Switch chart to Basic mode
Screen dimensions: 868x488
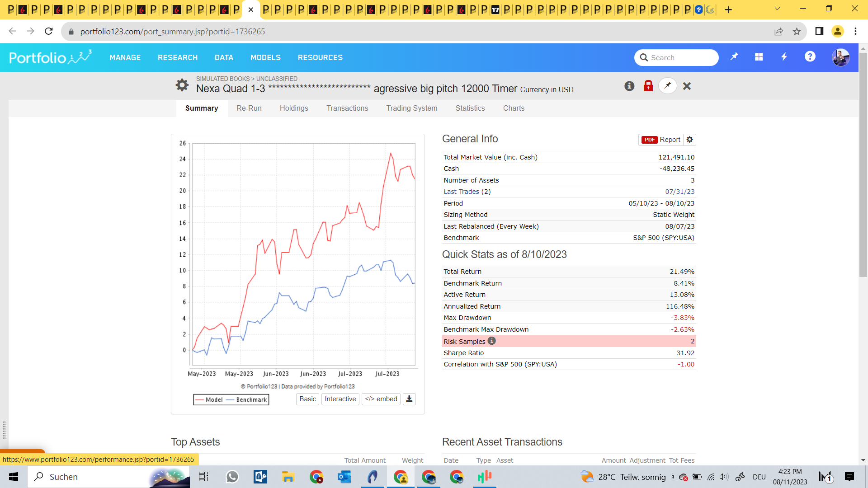click(x=307, y=399)
